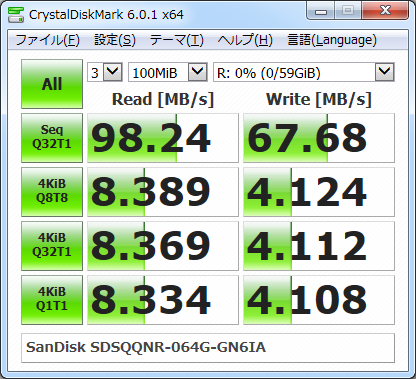Start the 4KiB Q32T1 test
The height and width of the screenshot is (379, 416).
52,246
